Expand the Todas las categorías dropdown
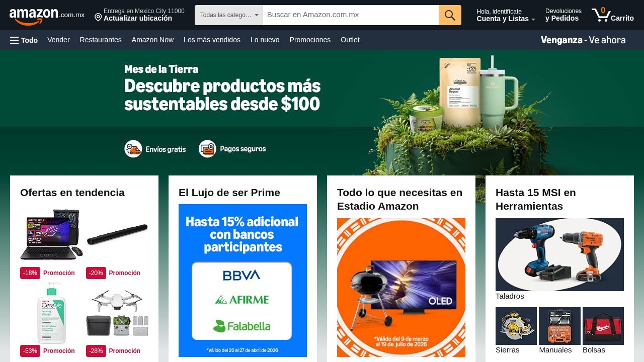Image resolution: width=644 pixels, height=362 pixels. tap(229, 15)
